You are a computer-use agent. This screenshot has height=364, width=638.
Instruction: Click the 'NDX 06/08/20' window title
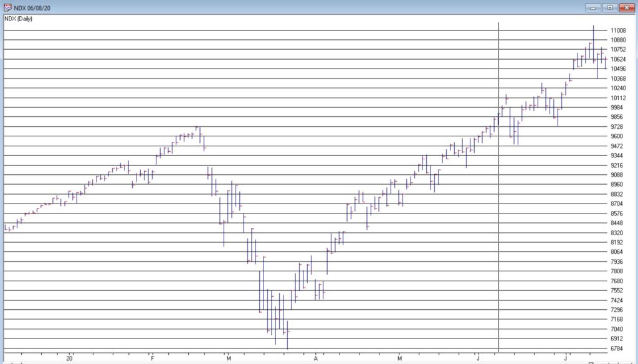click(32, 8)
